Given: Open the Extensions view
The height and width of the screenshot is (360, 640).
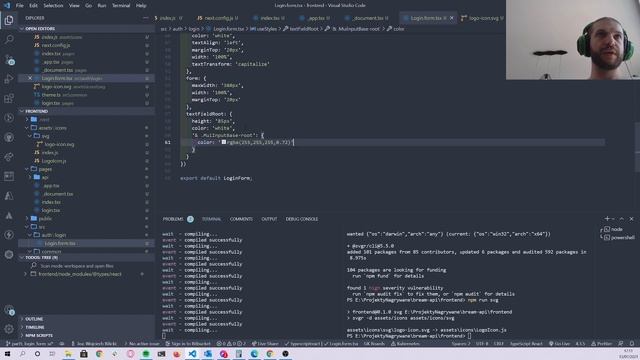Looking at the screenshot, I should coord(9,98).
